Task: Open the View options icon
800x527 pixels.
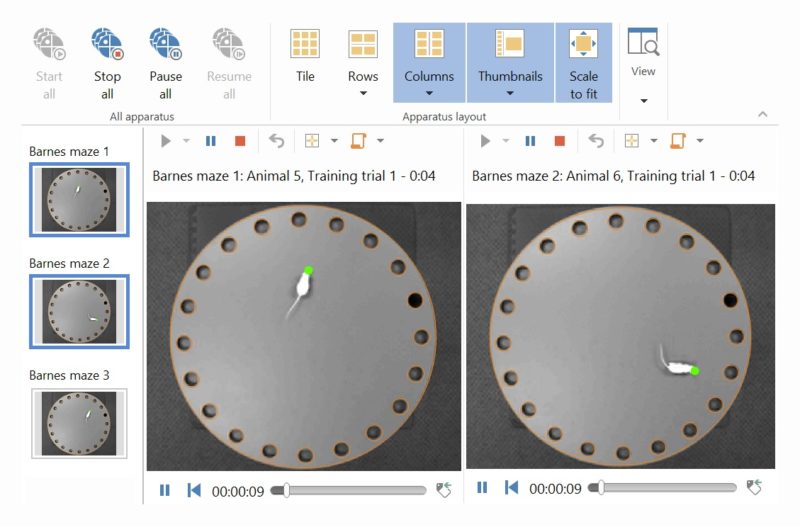Action: click(x=643, y=42)
